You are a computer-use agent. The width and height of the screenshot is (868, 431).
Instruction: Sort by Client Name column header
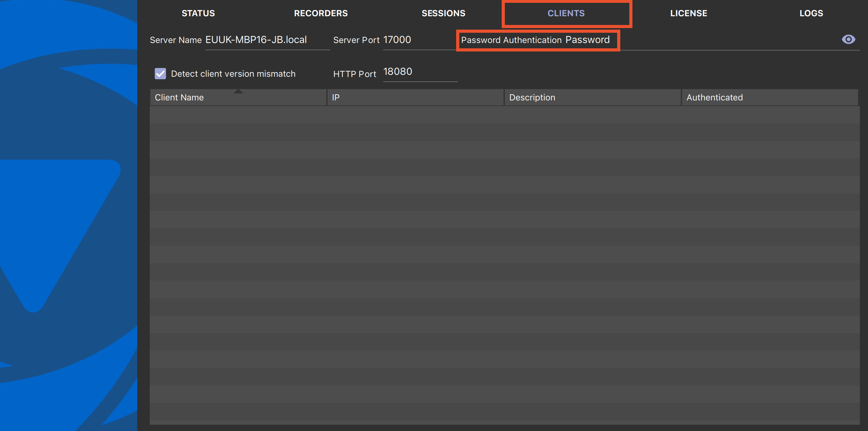(238, 97)
